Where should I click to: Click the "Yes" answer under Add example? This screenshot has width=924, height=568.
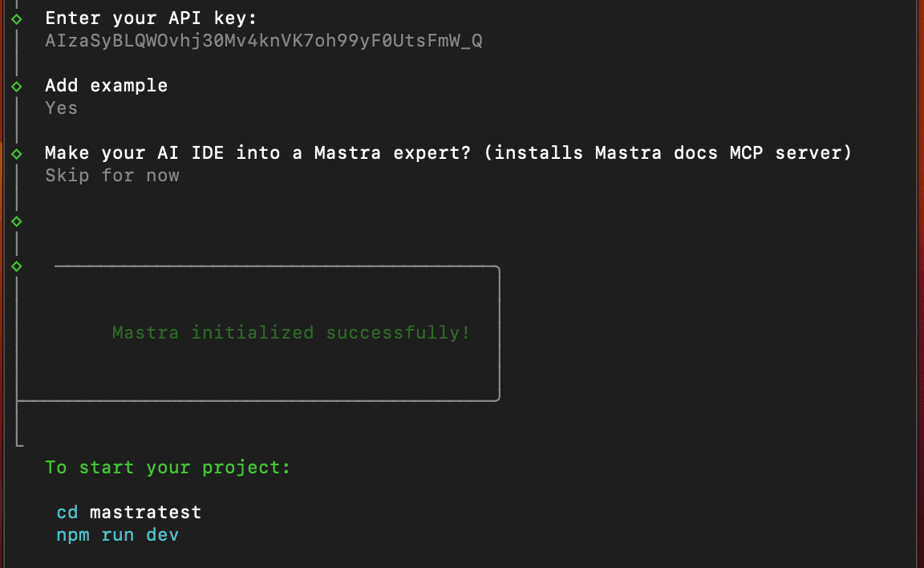tap(62, 108)
